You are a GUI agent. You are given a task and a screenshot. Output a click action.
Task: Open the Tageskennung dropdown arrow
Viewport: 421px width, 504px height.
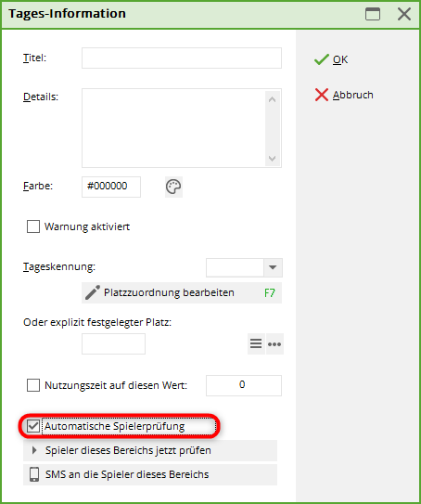(273, 267)
